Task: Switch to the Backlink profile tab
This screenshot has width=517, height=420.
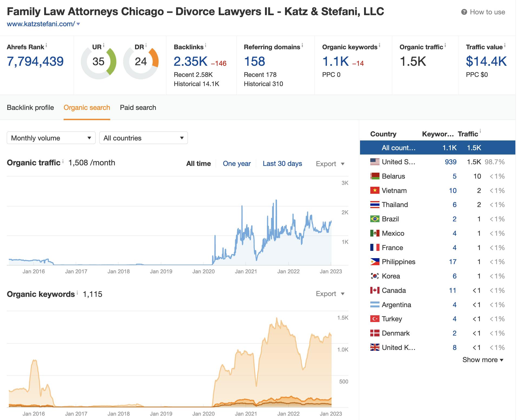Action: [x=30, y=107]
